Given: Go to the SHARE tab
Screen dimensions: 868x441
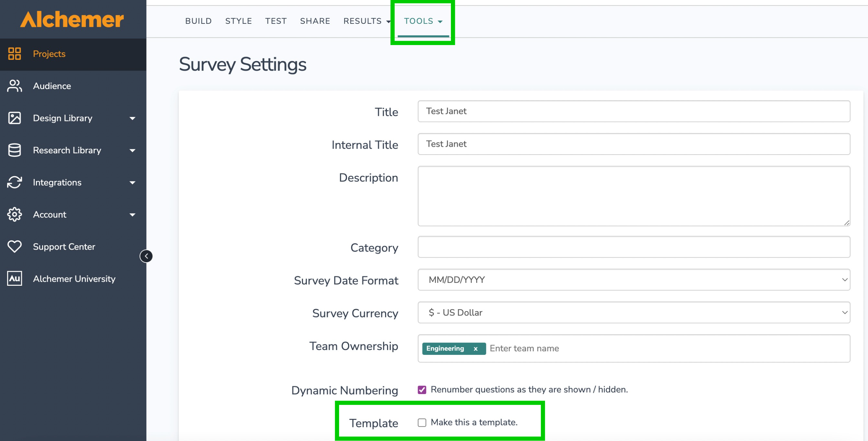Looking at the screenshot, I should point(315,21).
